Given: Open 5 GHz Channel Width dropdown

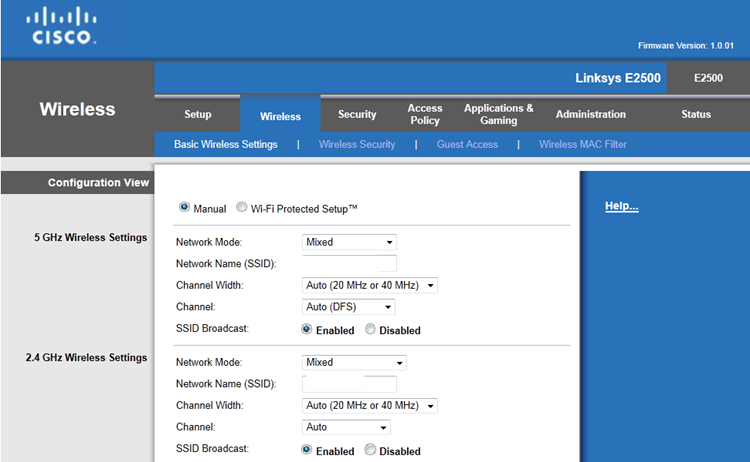Looking at the screenshot, I should coord(369,285).
